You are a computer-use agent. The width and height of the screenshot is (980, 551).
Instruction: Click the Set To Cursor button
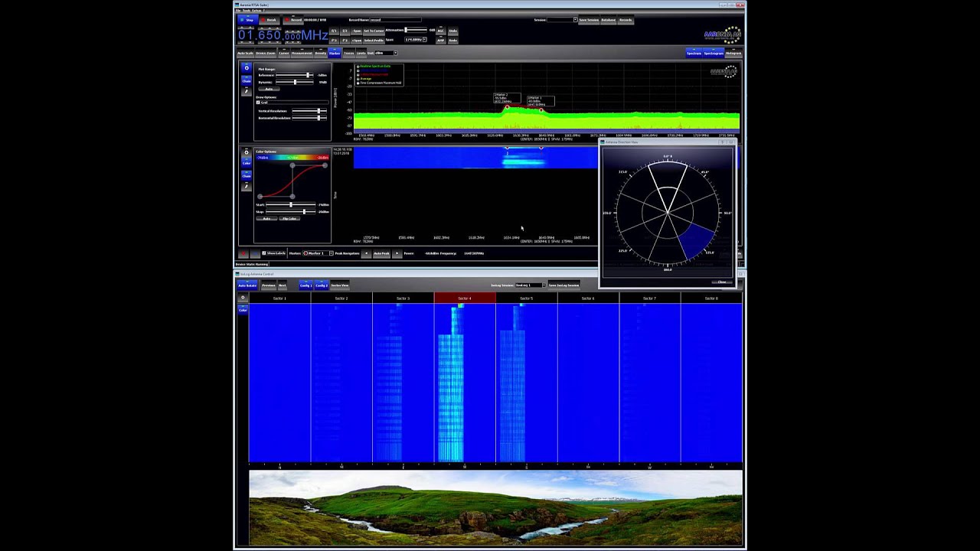374,31
